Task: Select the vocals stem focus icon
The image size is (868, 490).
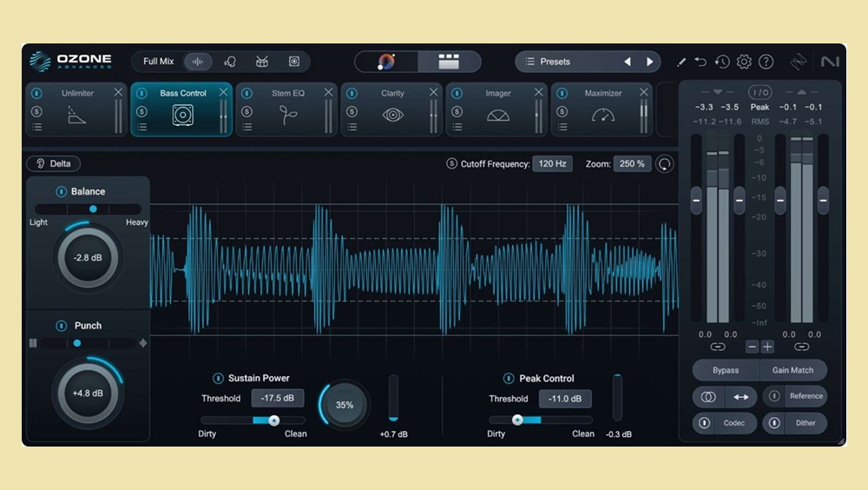Action: (230, 62)
